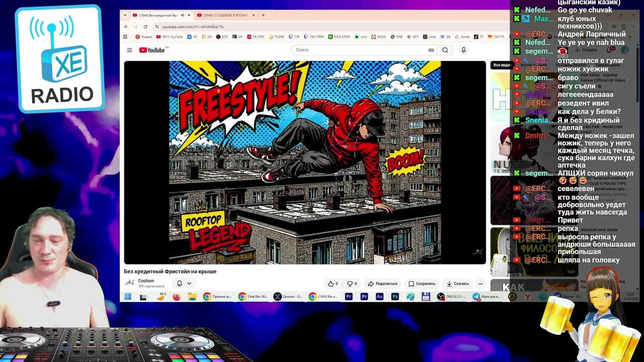Viewport: 644px width, 362px height.
Task: Open File Explorer from the taskbar
Action: (192, 297)
